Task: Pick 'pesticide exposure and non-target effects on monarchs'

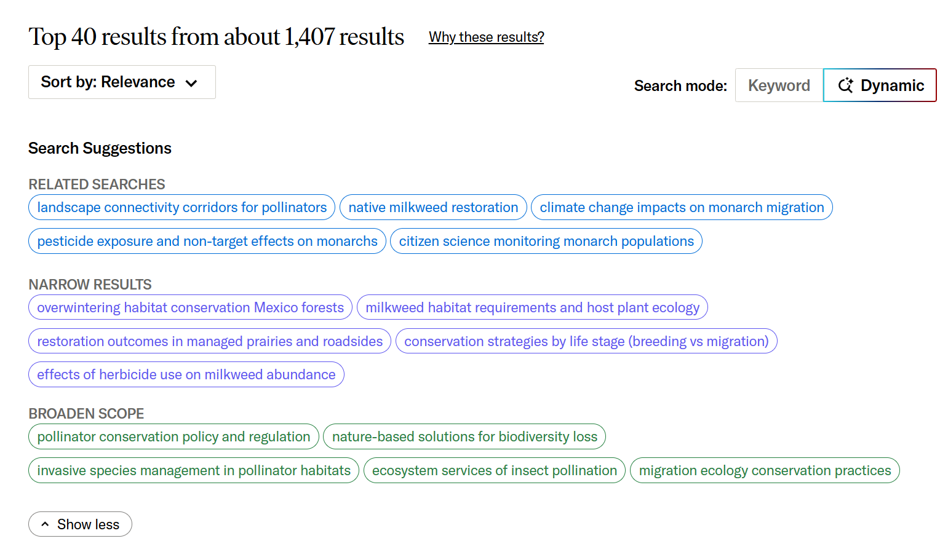Action: [x=207, y=241]
